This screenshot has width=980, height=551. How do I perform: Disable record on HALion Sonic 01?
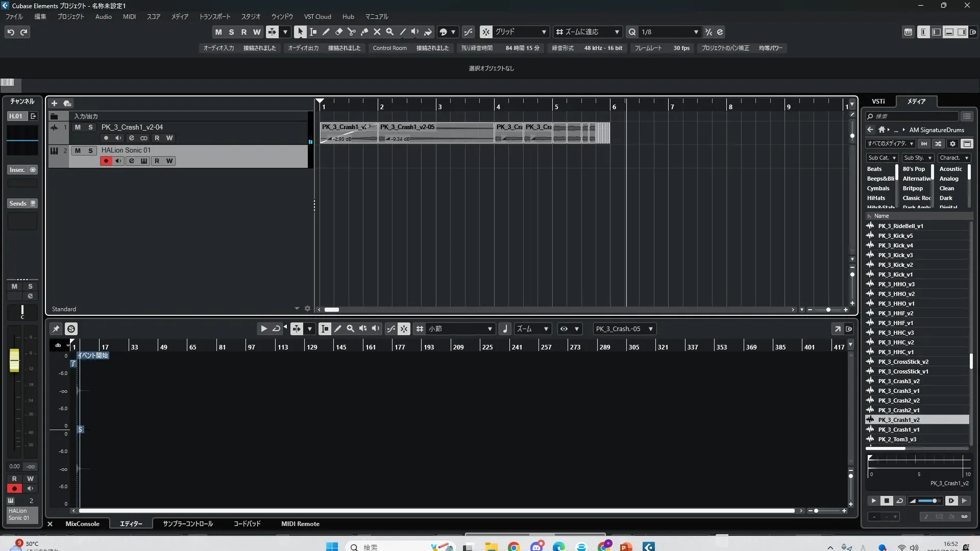(106, 161)
